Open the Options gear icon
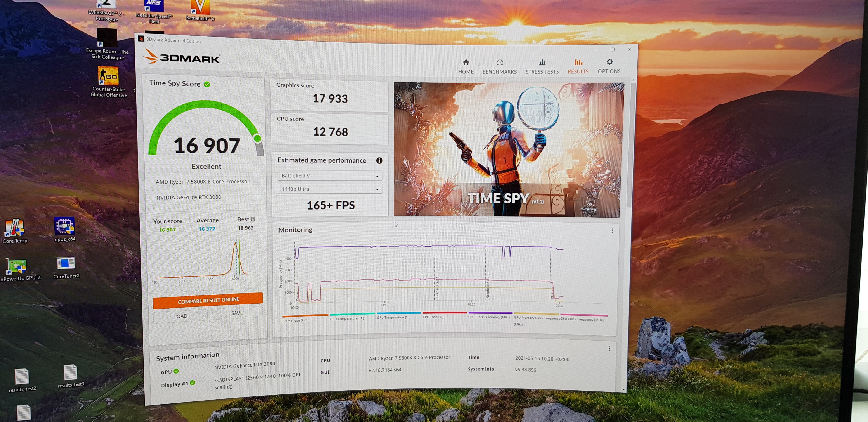This screenshot has height=422, width=868. coord(609,62)
